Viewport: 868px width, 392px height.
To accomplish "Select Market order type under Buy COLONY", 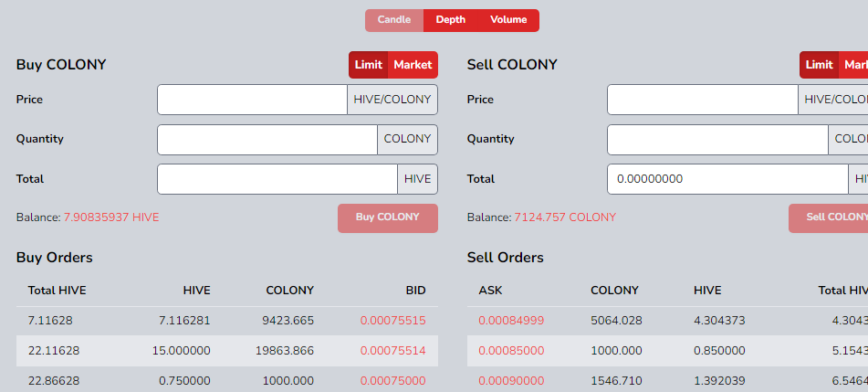I will point(413,65).
